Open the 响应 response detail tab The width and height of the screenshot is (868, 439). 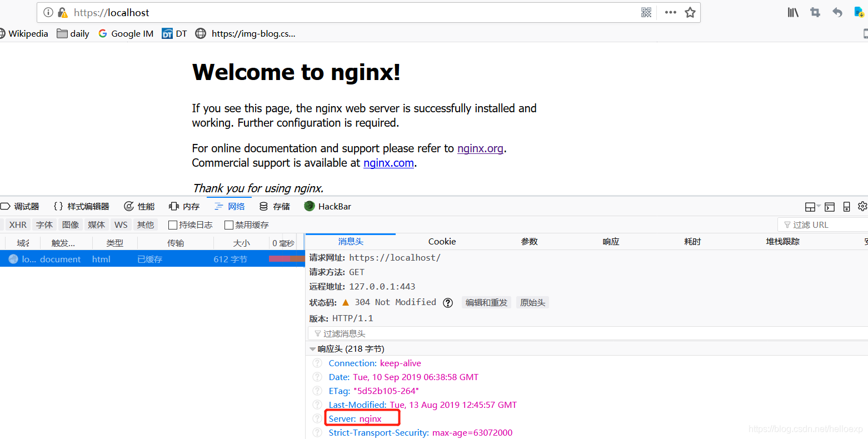click(x=611, y=241)
